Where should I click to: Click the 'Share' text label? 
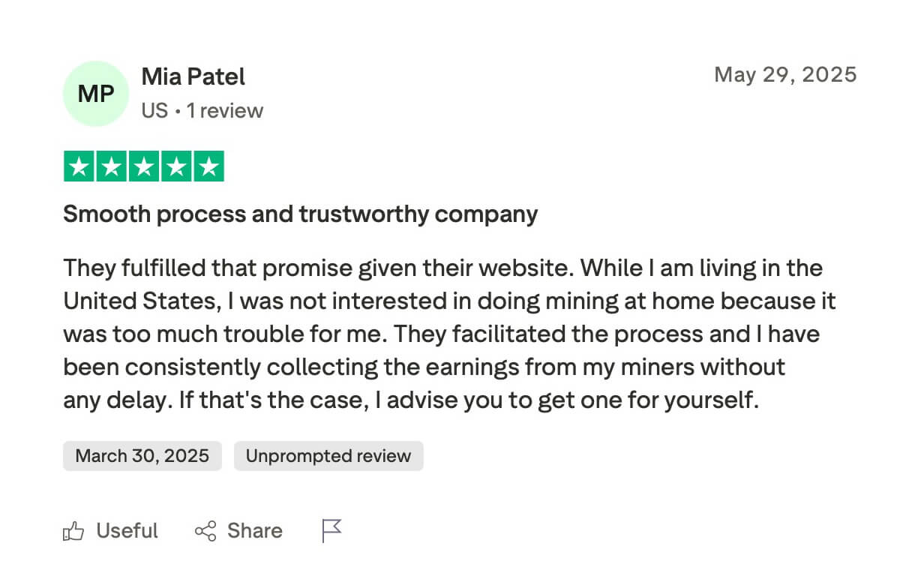pos(255,532)
